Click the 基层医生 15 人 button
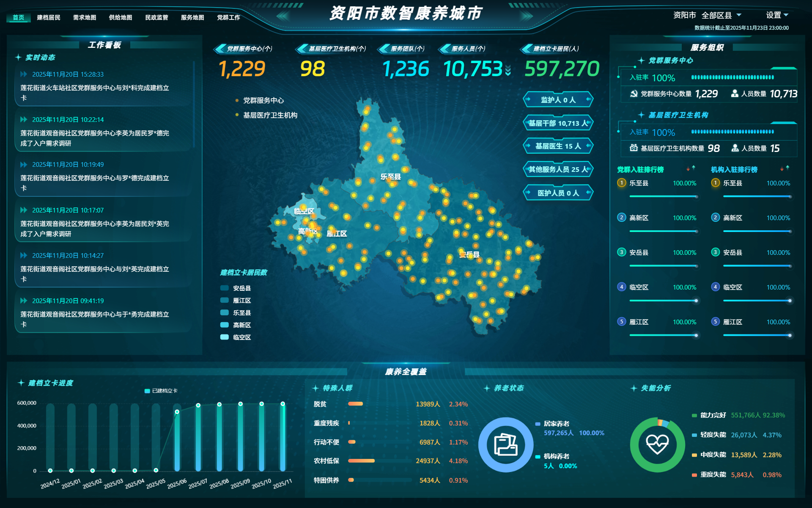The width and height of the screenshot is (812, 508). pyautogui.click(x=558, y=146)
